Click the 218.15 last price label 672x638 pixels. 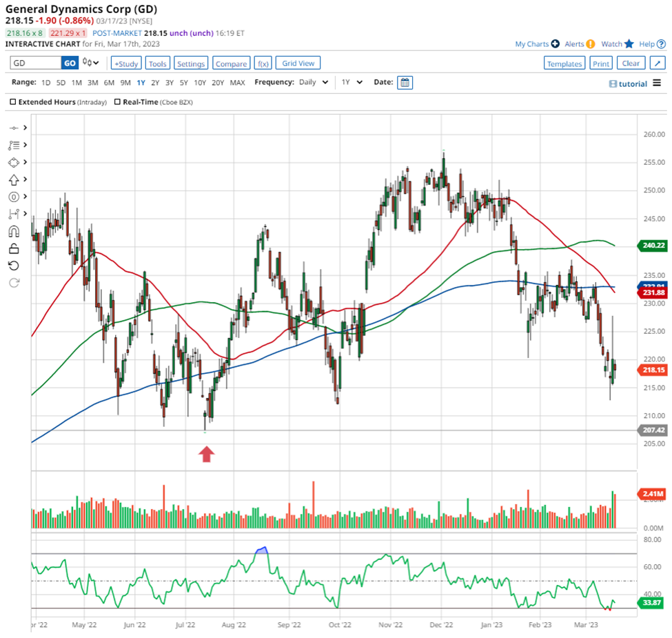pos(653,370)
